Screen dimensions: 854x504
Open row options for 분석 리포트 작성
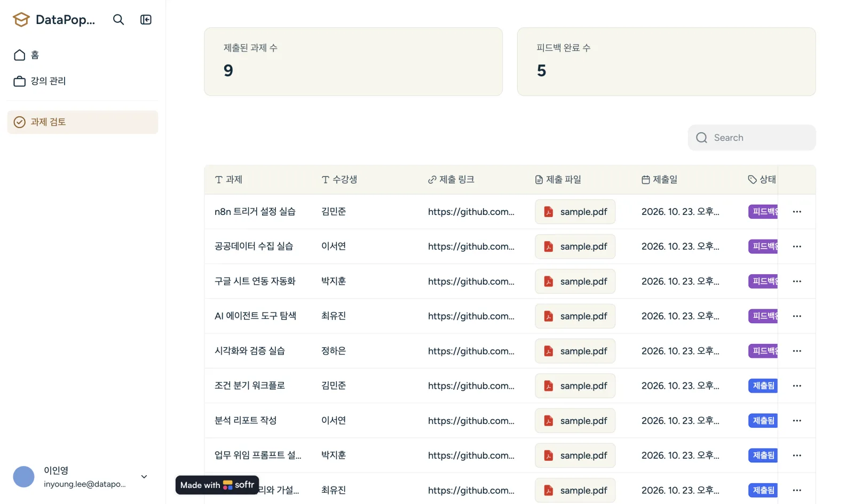coord(797,421)
